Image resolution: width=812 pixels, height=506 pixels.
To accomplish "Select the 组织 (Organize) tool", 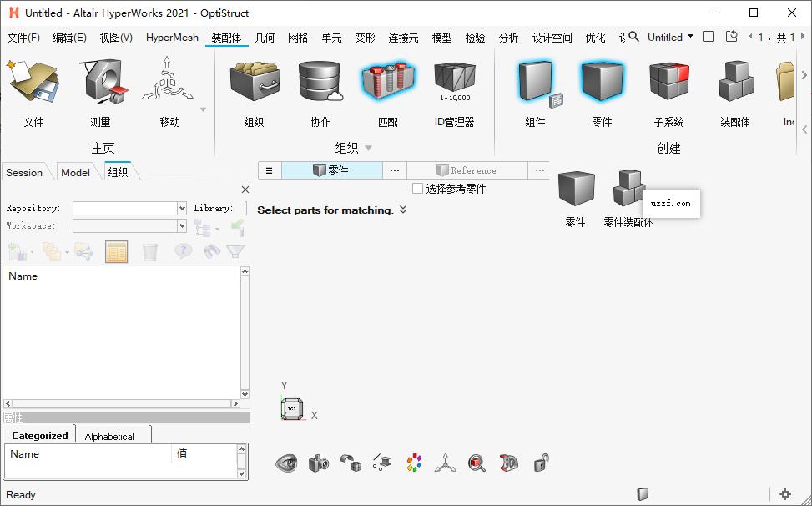I will [x=255, y=92].
